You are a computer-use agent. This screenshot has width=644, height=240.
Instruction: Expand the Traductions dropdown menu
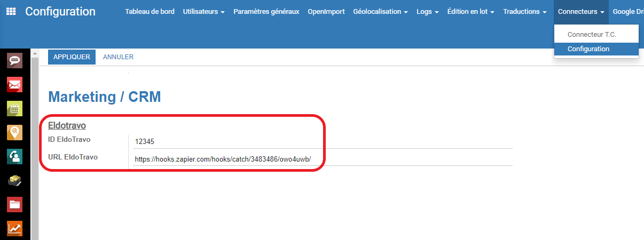pyautogui.click(x=525, y=11)
